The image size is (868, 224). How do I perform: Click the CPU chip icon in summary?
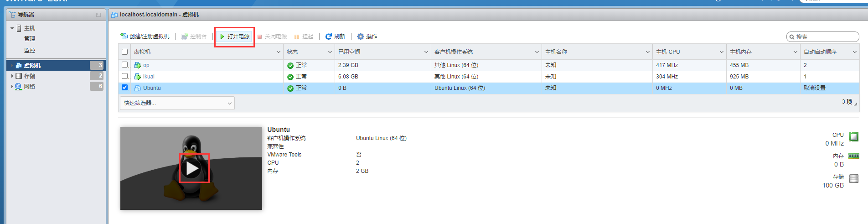(x=854, y=136)
